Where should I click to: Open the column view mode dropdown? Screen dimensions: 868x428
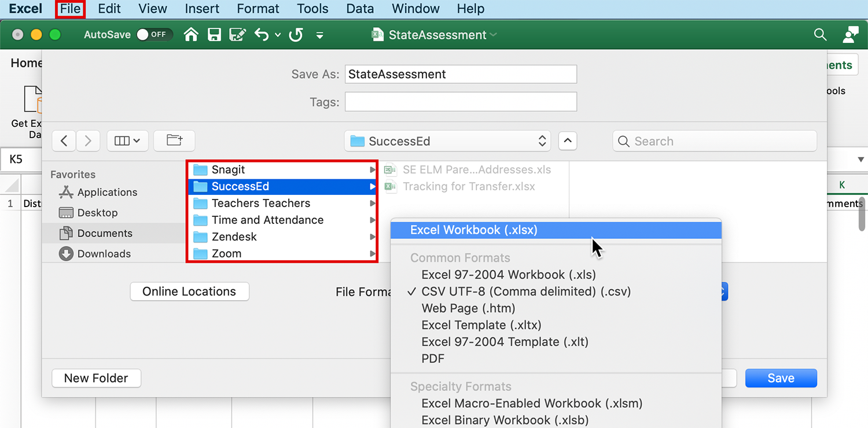tap(127, 141)
